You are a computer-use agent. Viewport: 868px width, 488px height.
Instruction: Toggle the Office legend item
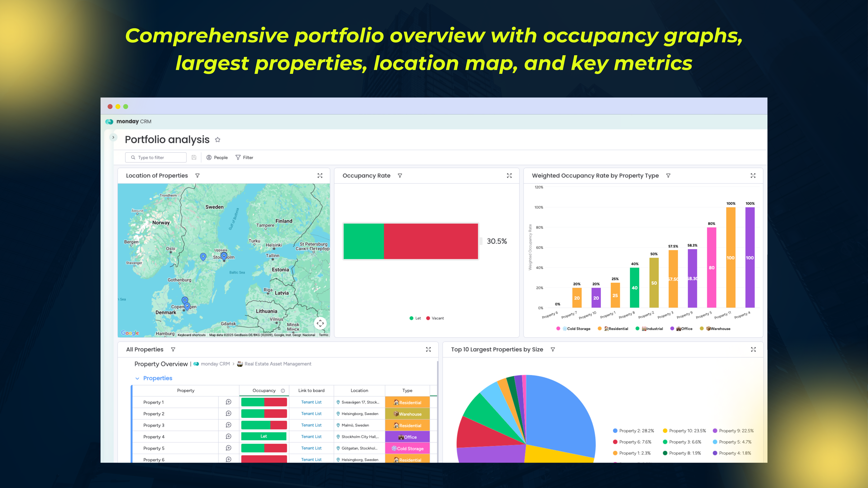[x=681, y=328]
